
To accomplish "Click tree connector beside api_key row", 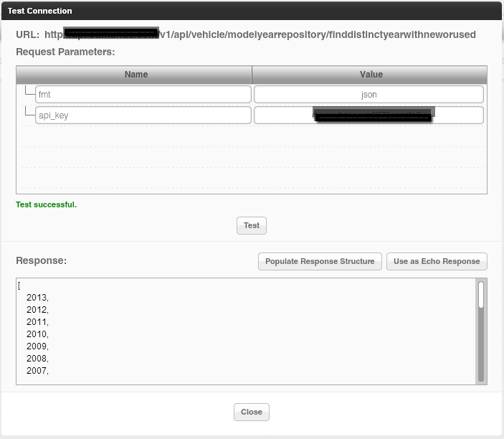I will click(28, 113).
